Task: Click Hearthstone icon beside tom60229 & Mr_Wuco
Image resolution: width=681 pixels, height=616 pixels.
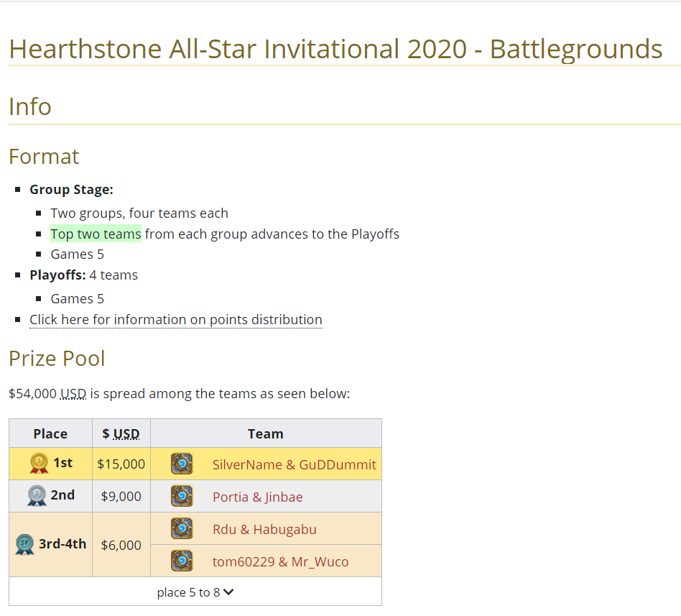Action: pos(182,561)
